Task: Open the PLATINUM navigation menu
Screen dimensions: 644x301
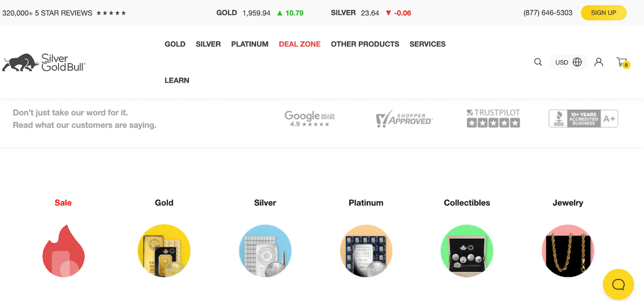Action: point(250,44)
